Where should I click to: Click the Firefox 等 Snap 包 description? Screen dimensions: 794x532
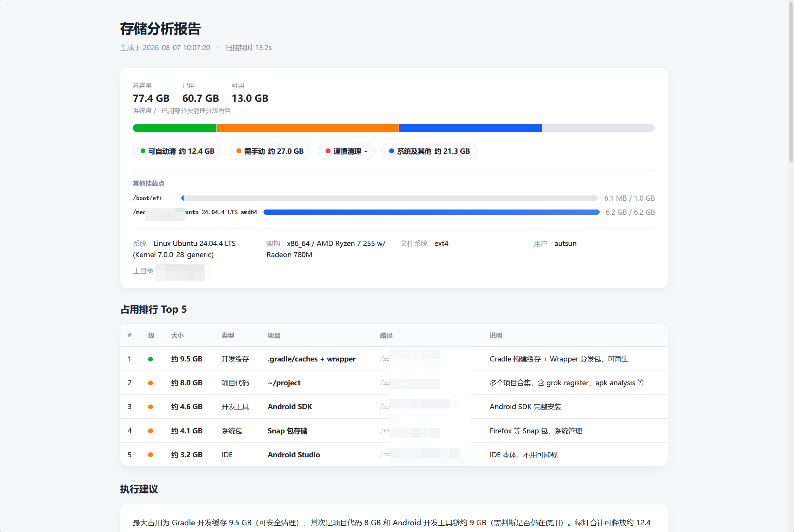point(536,431)
